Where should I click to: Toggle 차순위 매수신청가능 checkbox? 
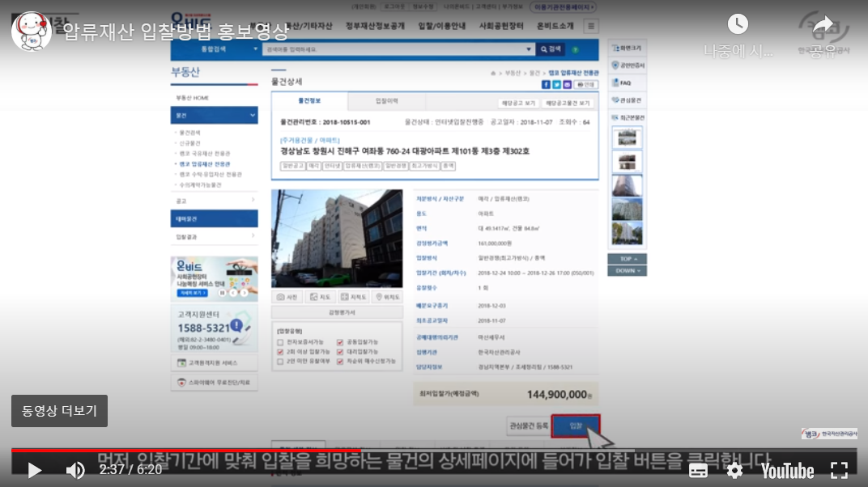(x=340, y=362)
